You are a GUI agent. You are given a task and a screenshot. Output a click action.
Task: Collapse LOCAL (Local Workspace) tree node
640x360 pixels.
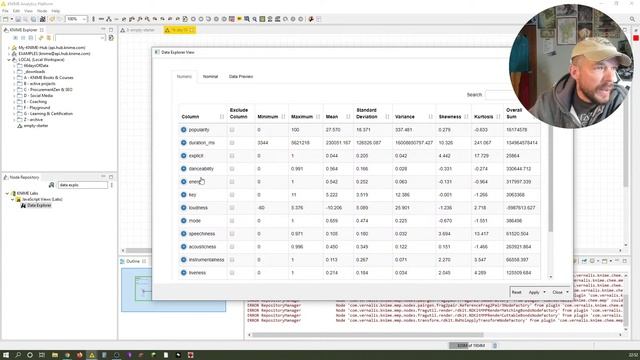coord(9,60)
